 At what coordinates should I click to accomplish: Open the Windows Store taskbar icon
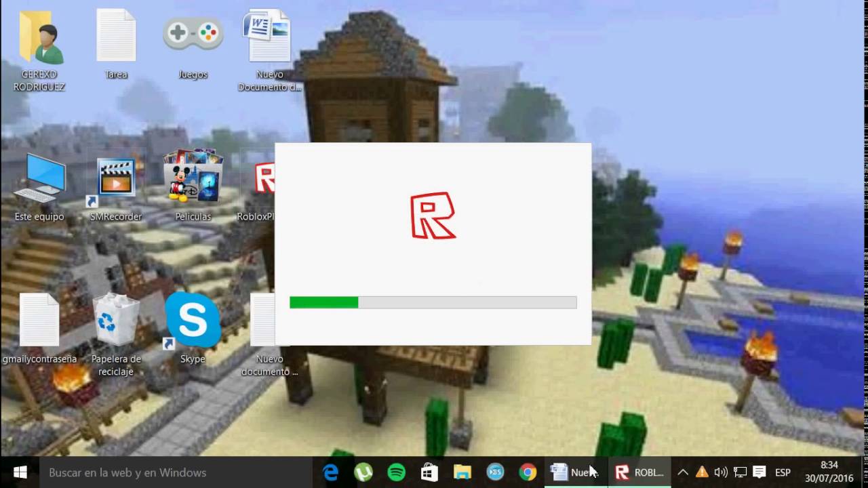[x=429, y=472]
